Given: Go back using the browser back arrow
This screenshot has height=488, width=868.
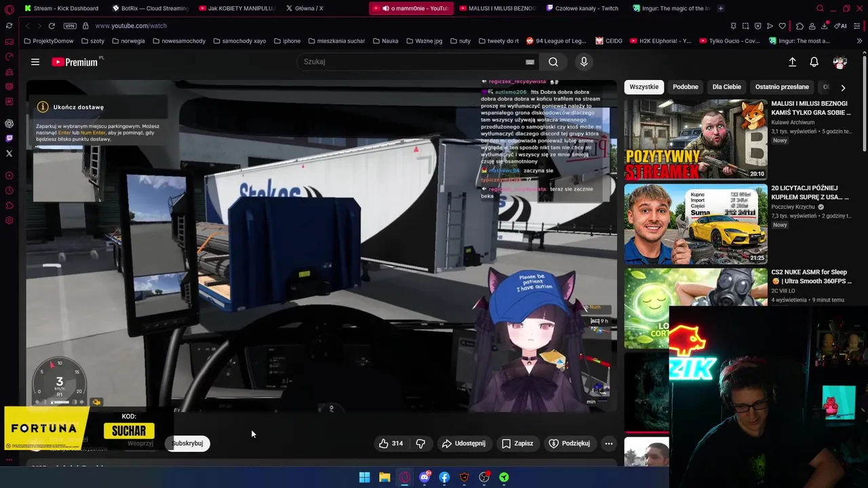Looking at the screenshot, I should coord(27,26).
